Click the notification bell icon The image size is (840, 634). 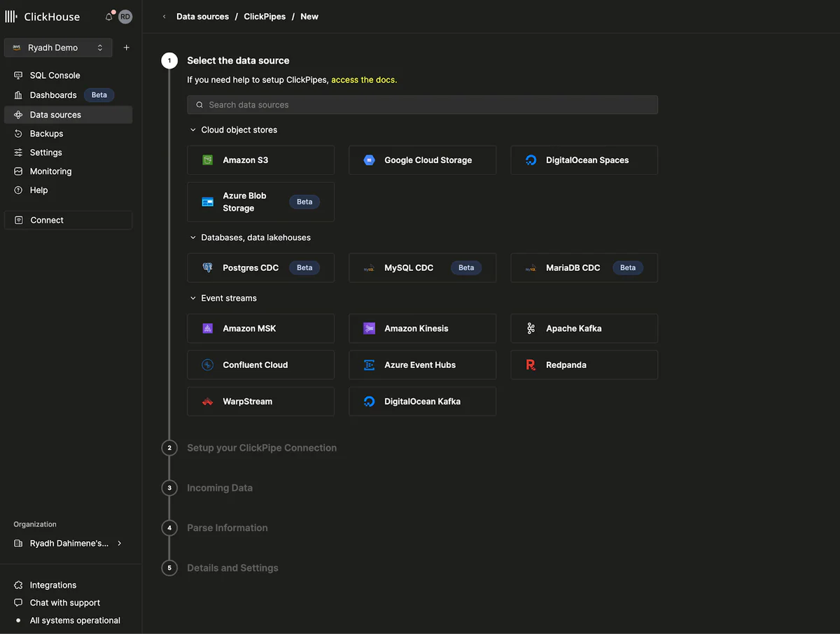[x=108, y=16]
